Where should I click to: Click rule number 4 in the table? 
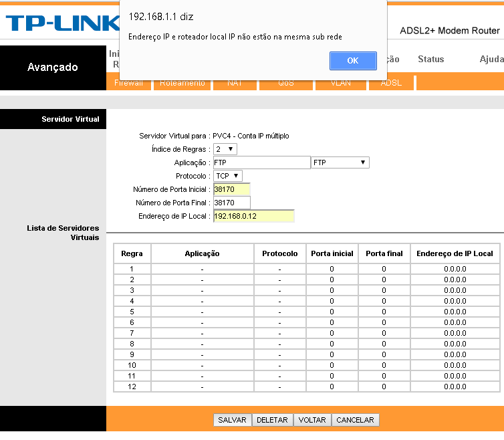click(x=132, y=301)
